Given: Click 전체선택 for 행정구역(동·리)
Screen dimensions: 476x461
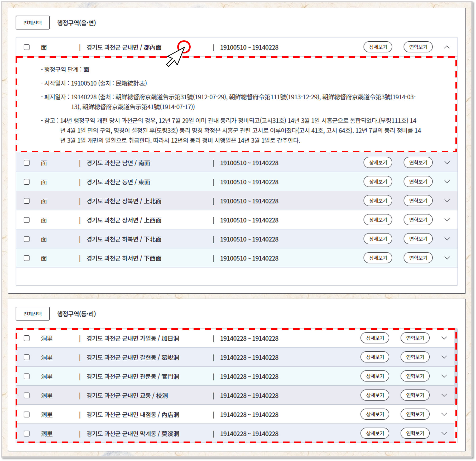Looking at the screenshot, I should 33,314.
